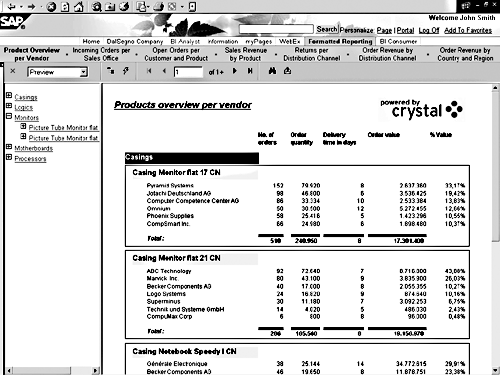Expand the Casings tree node
Viewport: 500px width, 375px height.
point(9,96)
